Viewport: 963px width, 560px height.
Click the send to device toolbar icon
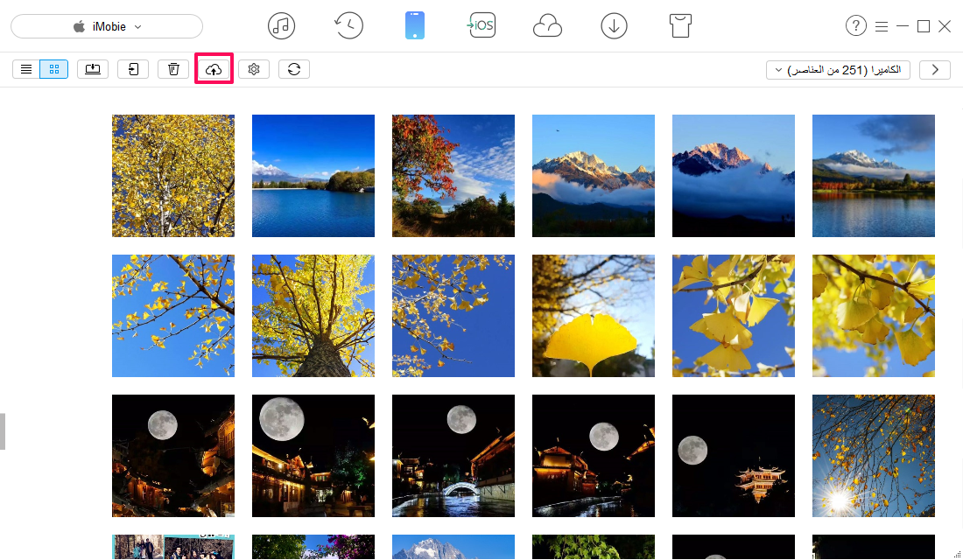133,69
